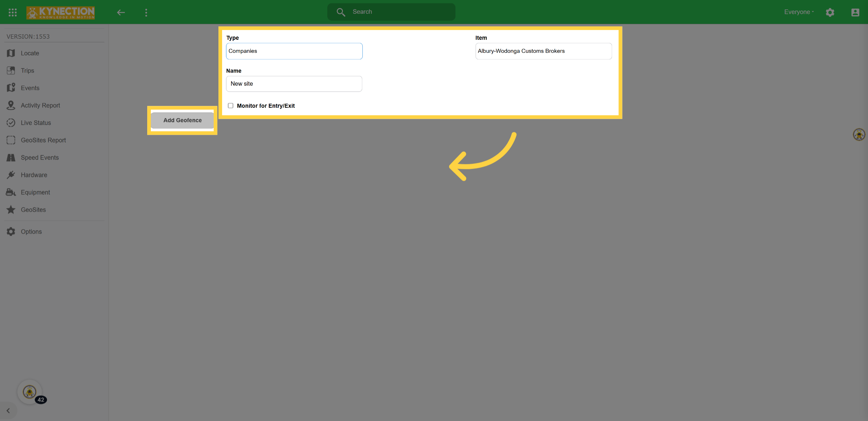
Task: Enable Monitor for Entry/Exit checkbox
Action: [x=230, y=106]
